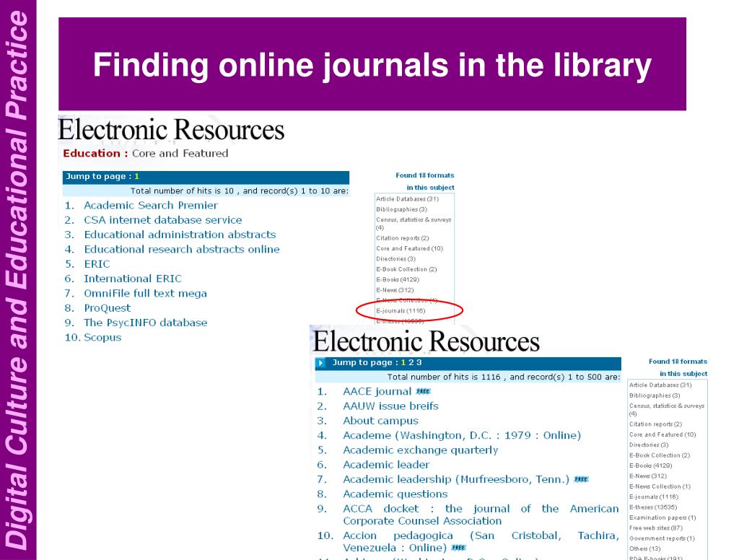Click the FREE icon next to AACE journal
The width and height of the screenshot is (739, 560).
point(423,391)
